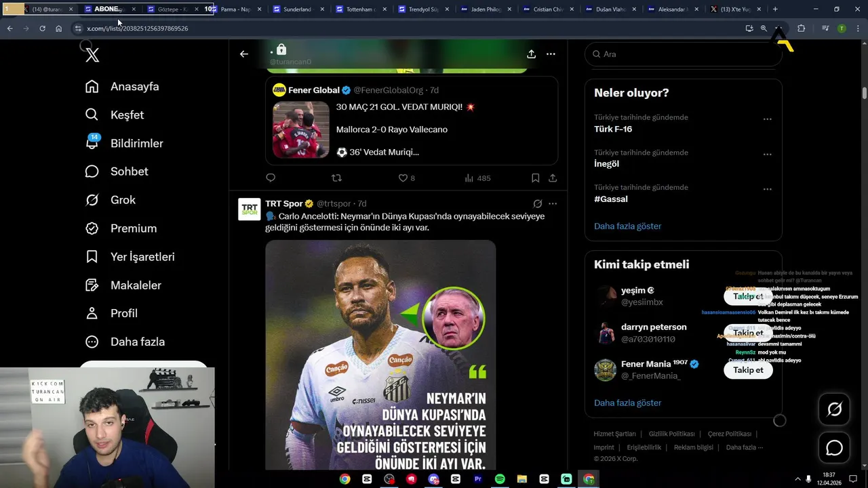Click the back arrow on list header
The height and width of the screenshot is (488, 868).
pos(244,54)
